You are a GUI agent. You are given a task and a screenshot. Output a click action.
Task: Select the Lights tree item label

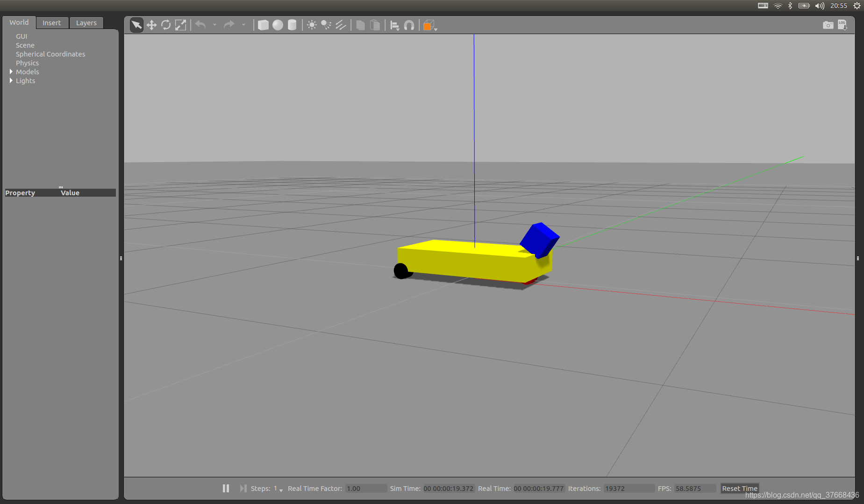coord(25,81)
